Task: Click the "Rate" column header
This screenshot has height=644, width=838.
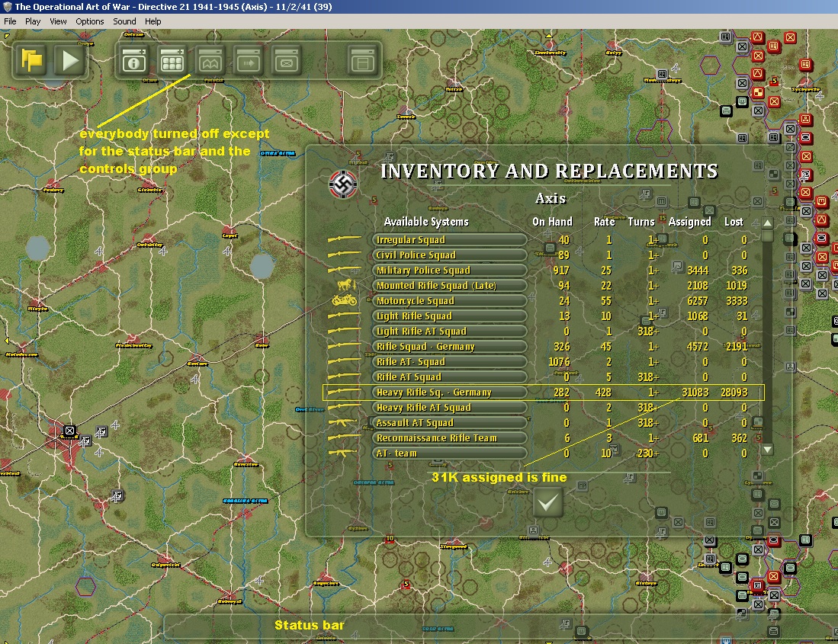Action: 605,222
